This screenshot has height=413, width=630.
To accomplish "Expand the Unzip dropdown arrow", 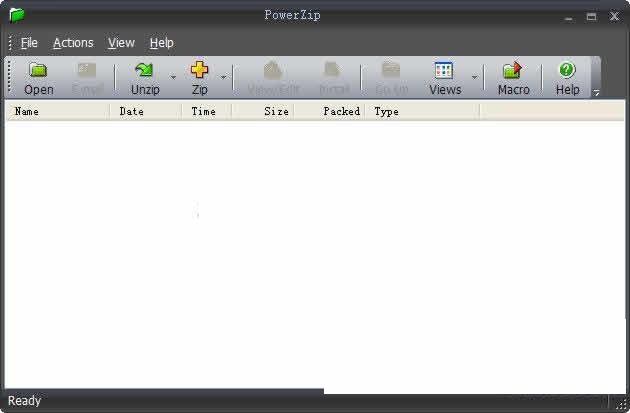I will pyautogui.click(x=173, y=77).
